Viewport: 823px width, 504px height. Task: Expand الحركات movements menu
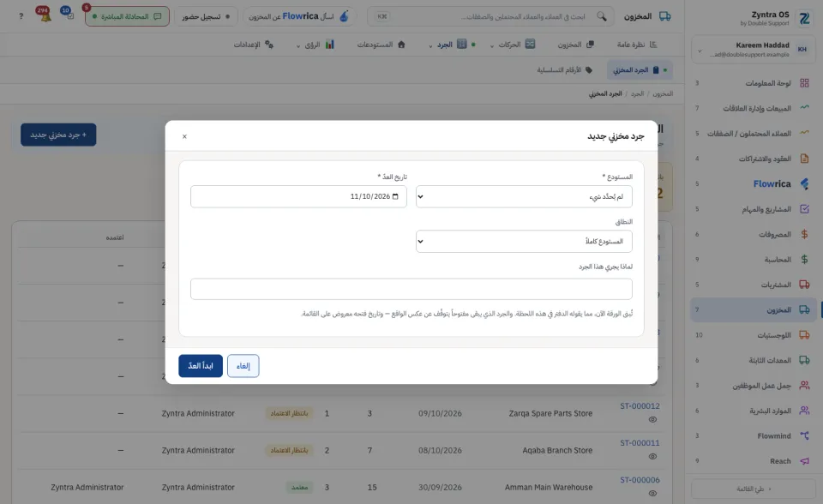pos(513,45)
